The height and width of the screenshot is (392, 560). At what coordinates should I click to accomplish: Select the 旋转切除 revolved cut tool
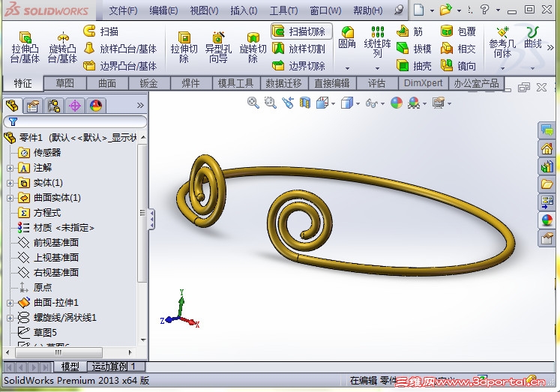(x=253, y=47)
